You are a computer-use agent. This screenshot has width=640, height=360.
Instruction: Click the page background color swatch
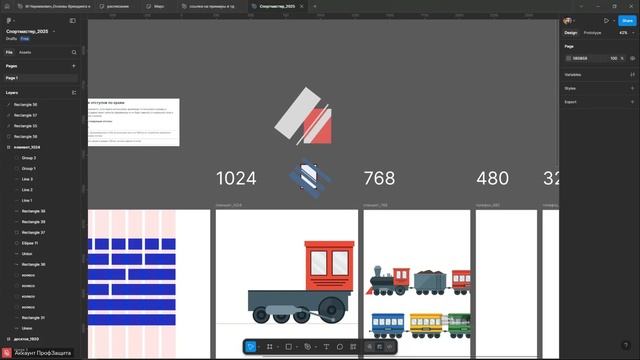coord(568,58)
